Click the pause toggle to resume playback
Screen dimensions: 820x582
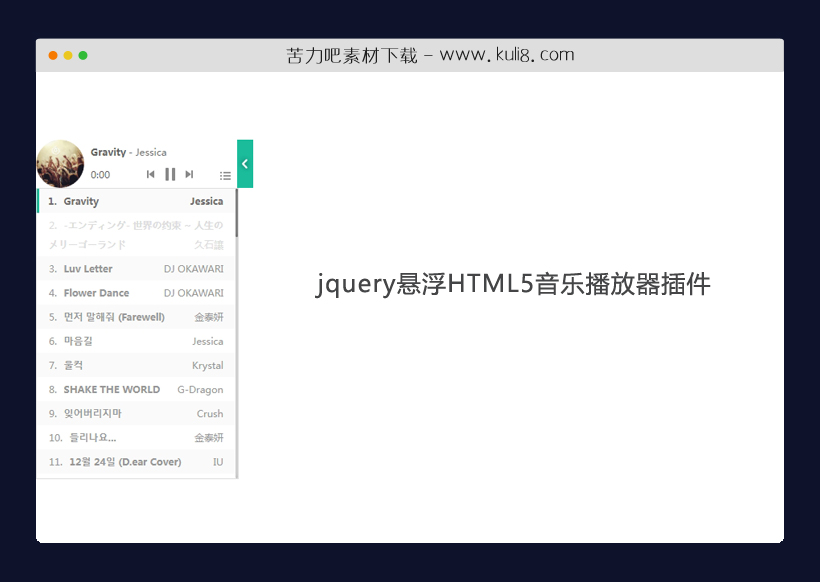click(170, 174)
